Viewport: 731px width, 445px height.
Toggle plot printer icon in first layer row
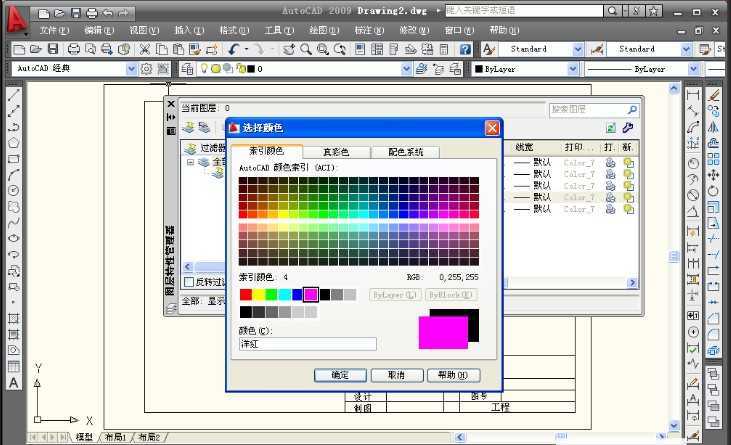click(x=610, y=163)
